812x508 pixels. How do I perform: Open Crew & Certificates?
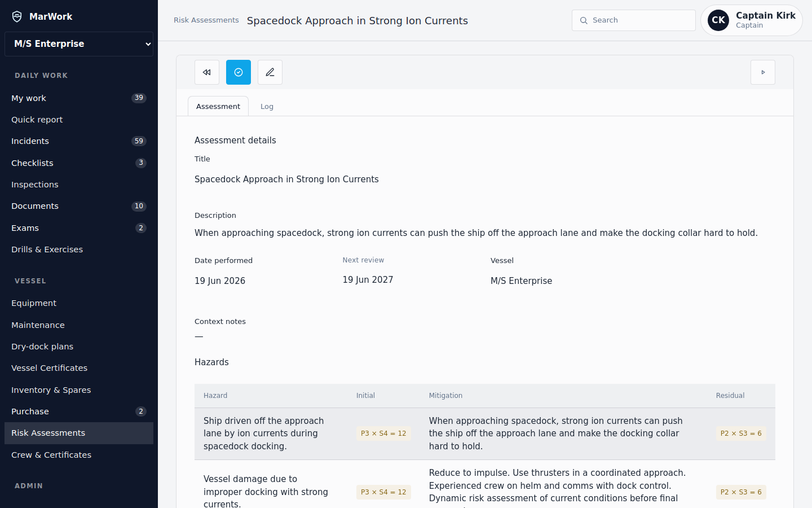click(x=79, y=455)
